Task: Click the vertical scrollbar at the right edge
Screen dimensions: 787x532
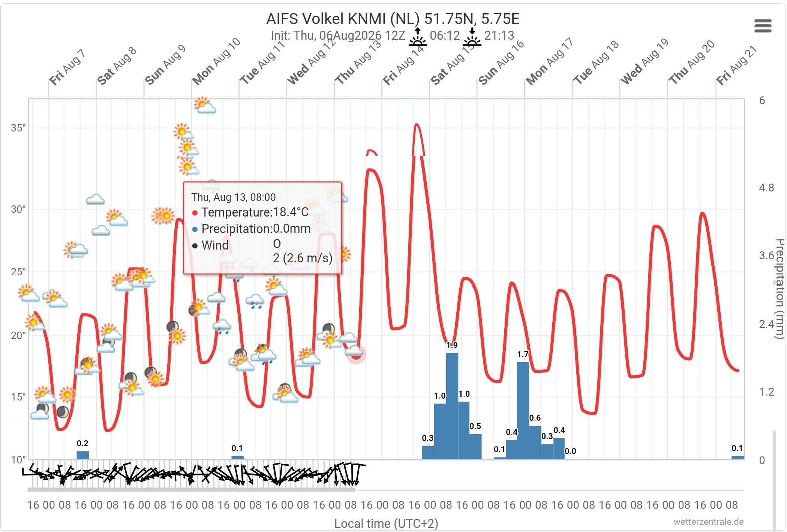Action: click(x=774, y=481)
